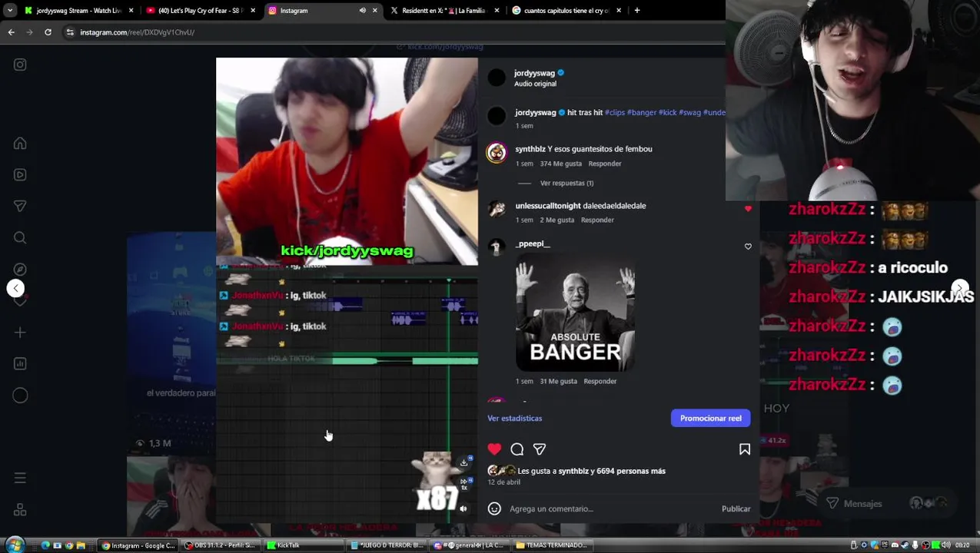This screenshot has width=980, height=553.
Task: View site information icon in address bar
Action: 70,32
